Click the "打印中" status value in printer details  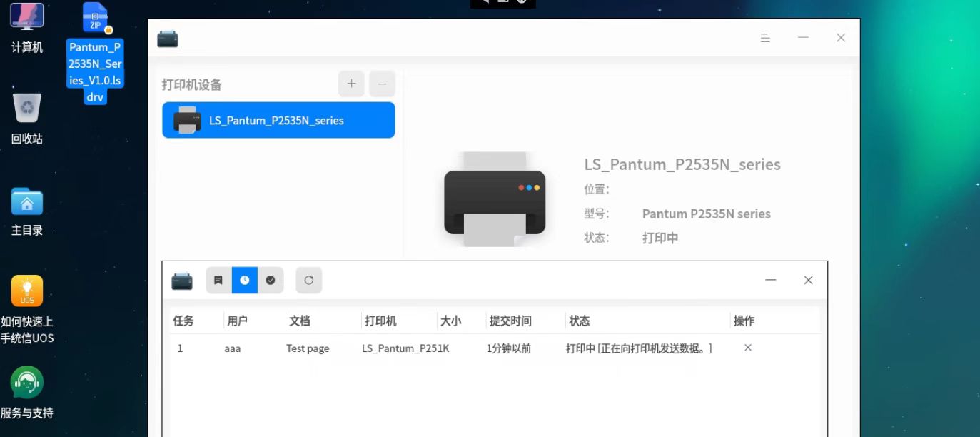(660, 238)
